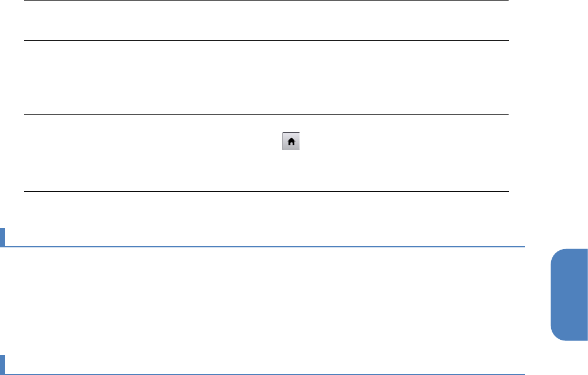Click the lower blue section heading marker

[2, 365]
